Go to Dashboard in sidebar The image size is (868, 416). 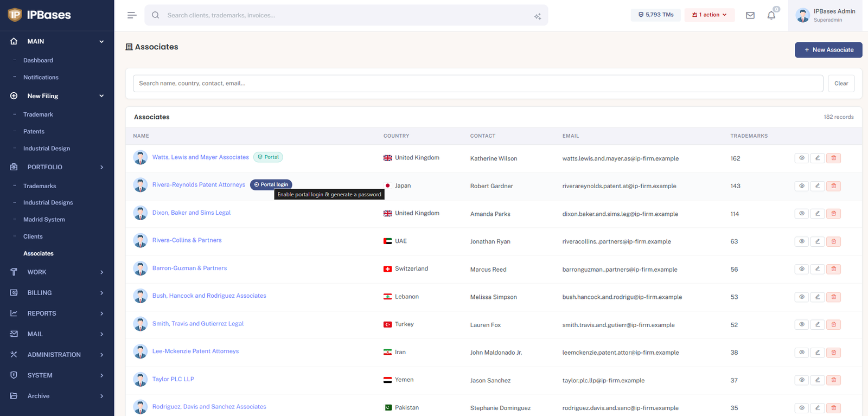pos(38,60)
